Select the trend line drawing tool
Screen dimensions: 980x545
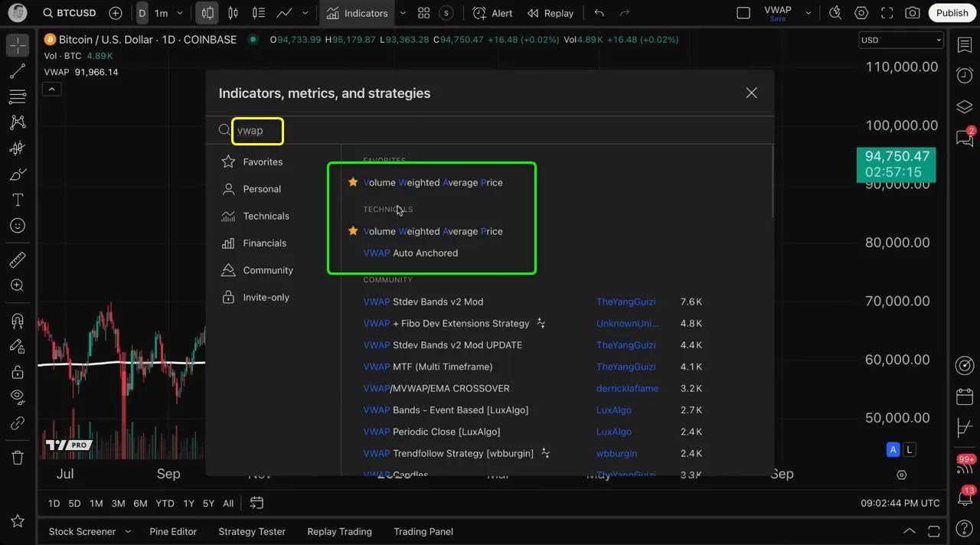click(17, 71)
